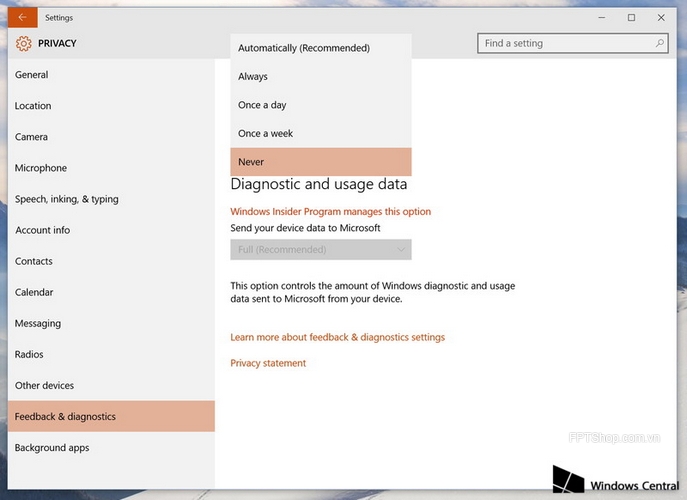
Task: Click Send your device data label
Action: [x=305, y=228]
